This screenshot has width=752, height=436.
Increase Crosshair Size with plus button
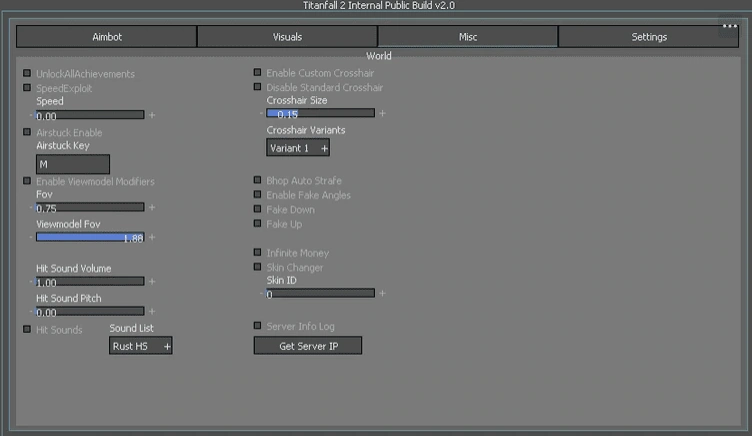[x=382, y=113]
